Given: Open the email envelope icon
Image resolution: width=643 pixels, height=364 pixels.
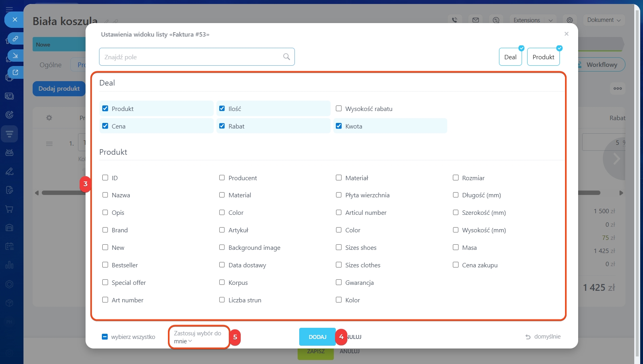Looking at the screenshot, I should (x=475, y=20).
